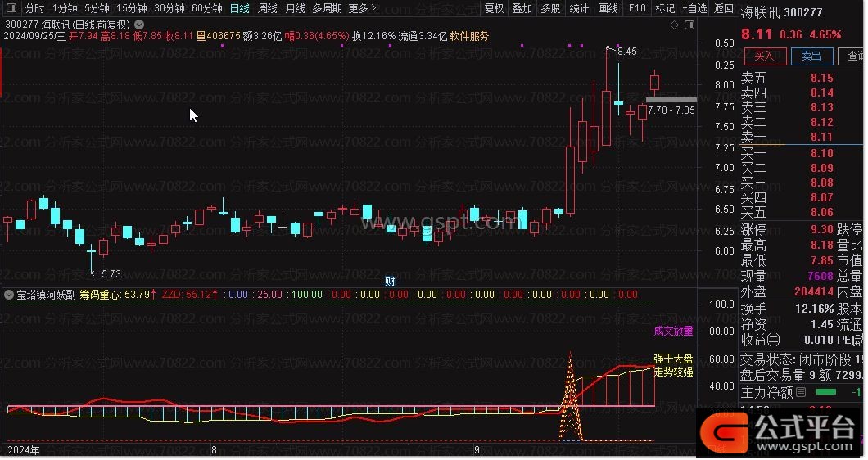Expand the main chart indicator dropdown arrow
Image resolution: width=868 pixels, height=460 pixels.
click(x=139, y=25)
